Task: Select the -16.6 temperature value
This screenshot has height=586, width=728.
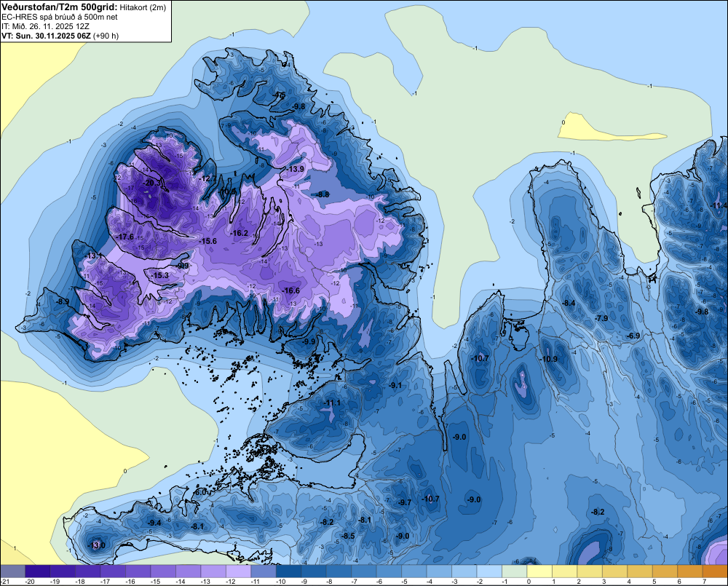Action: [291, 290]
